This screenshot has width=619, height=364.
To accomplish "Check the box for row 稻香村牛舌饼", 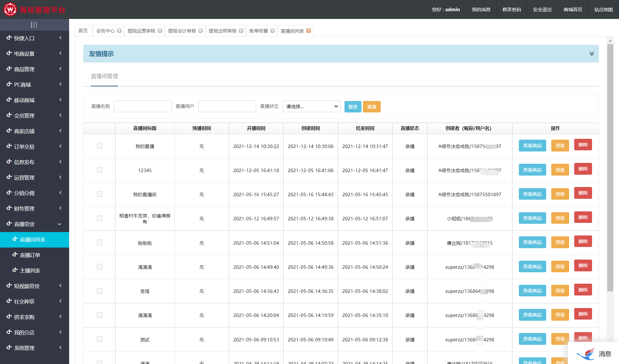I will click(100, 218).
